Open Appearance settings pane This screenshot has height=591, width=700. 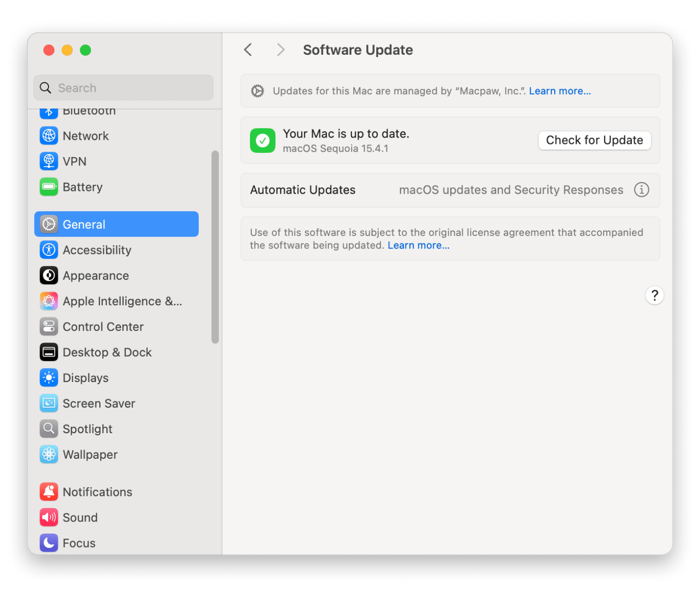[96, 275]
